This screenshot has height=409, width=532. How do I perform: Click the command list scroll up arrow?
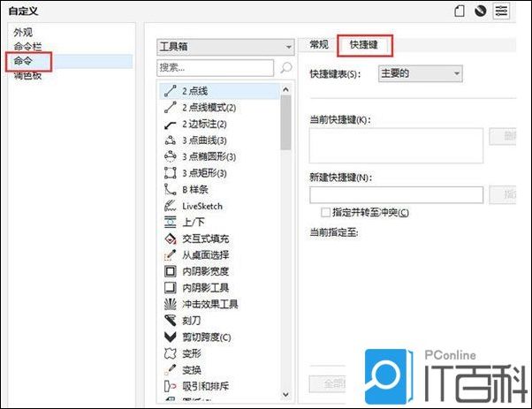285,89
